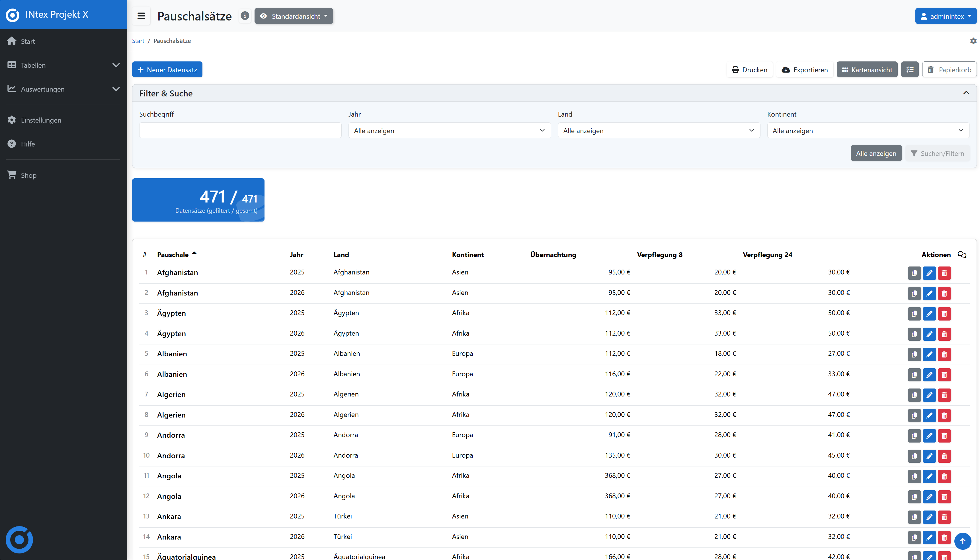Collapse the Filter & Suche panel
The image size is (980, 560).
[x=966, y=93]
